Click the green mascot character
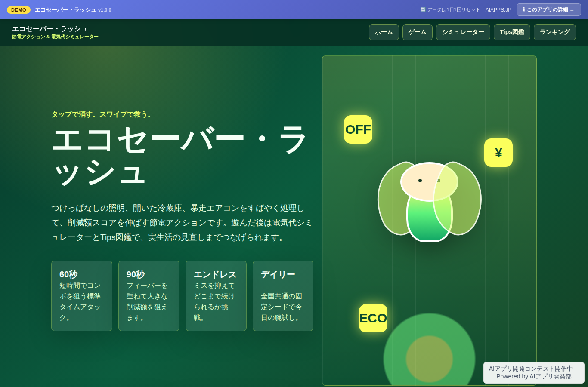Screen dimensions: 588x387 [430, 201]
